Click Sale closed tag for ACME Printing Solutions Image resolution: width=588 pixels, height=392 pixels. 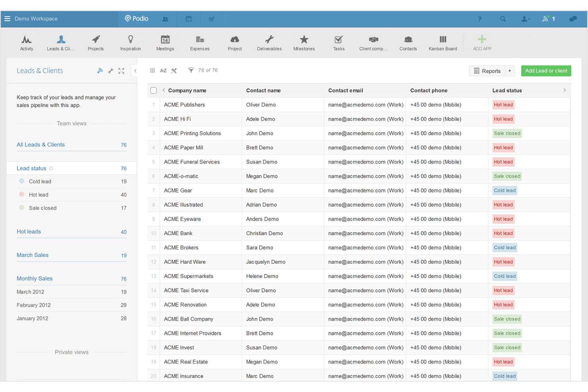(x=507, y=133)
